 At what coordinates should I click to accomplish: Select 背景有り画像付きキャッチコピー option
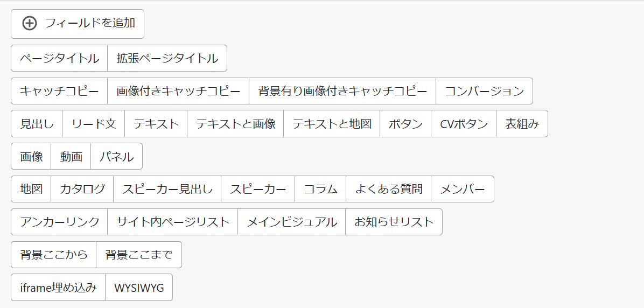coord(342,91)
